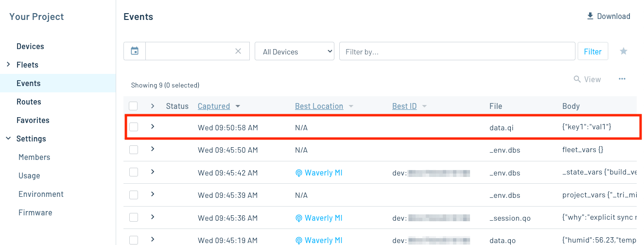The width and height of the screenshot is (644, 245).
Task: Focus the Filter by... input field
Action: (x=457, y=51)
